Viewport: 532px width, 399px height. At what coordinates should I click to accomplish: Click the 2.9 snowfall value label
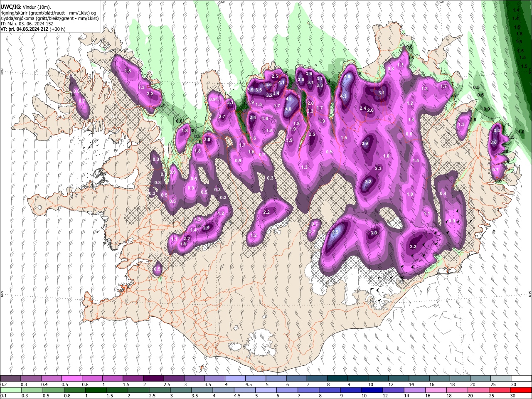pos(206,228)
